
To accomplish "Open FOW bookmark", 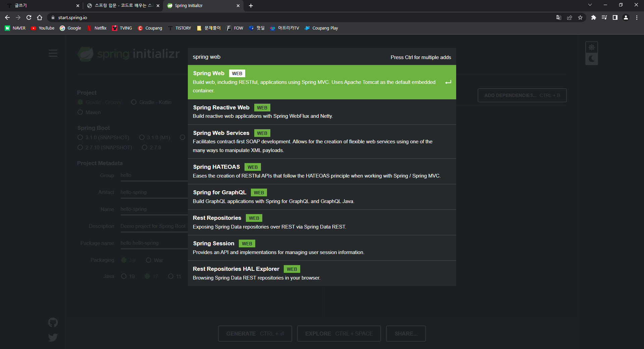I will point(235,28).
